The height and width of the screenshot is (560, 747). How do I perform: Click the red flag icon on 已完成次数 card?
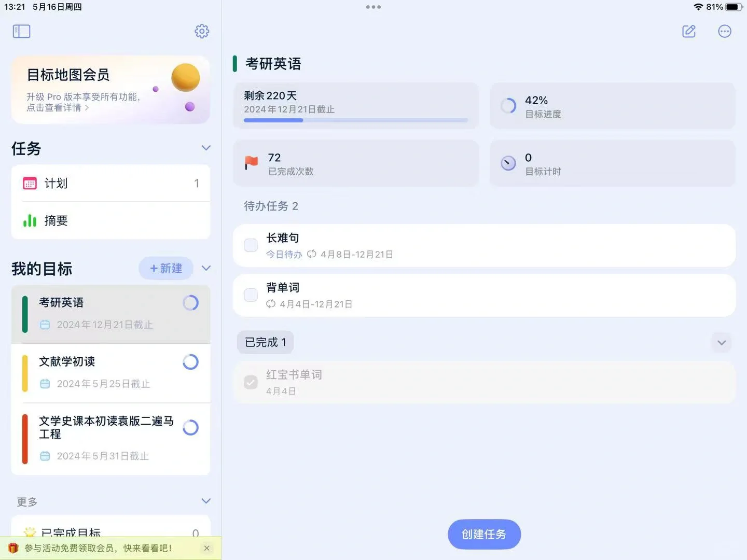251,163
